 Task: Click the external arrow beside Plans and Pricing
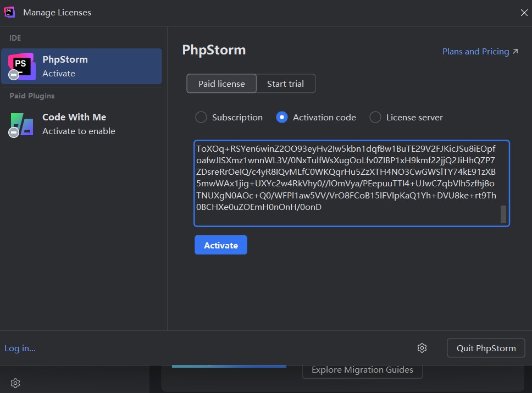point(516,51)
